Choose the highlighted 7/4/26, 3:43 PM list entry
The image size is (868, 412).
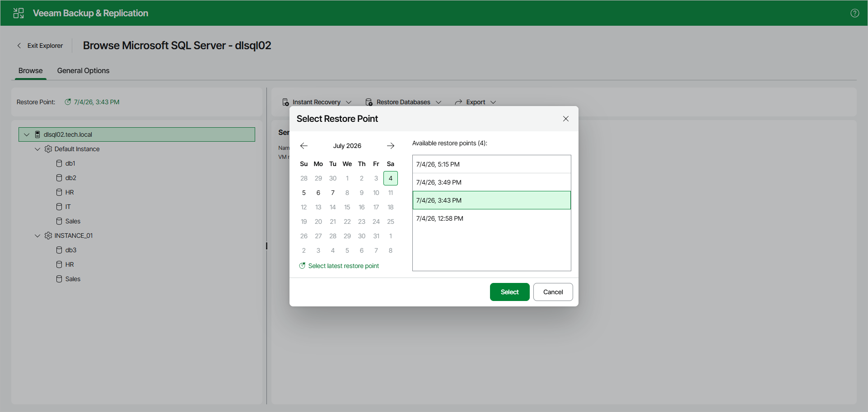(491, 200)
